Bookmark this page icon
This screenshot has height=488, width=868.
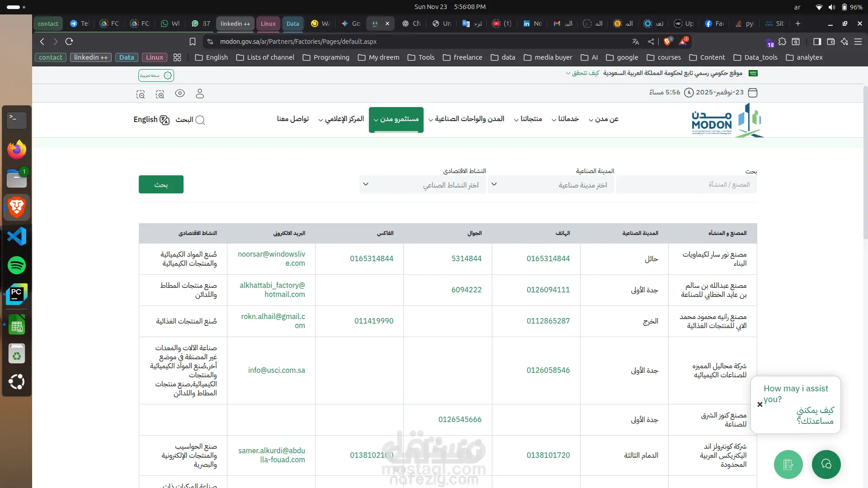pyautogui.click(x=193, y=42)
